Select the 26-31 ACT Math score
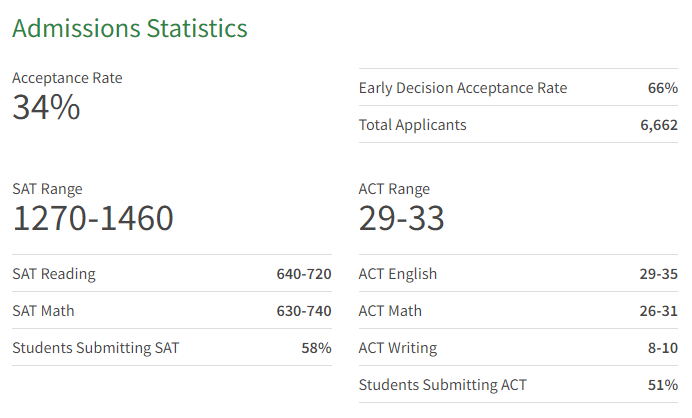Screen dimensions: 692x418 (x=659, y=311)
